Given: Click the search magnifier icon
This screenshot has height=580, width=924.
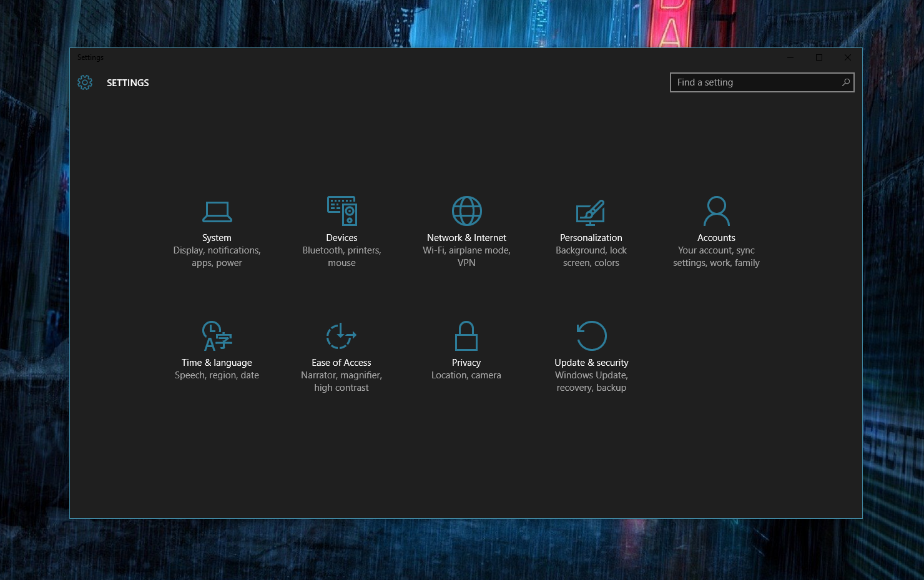Looking at the screenshot, I should (846, 82).
